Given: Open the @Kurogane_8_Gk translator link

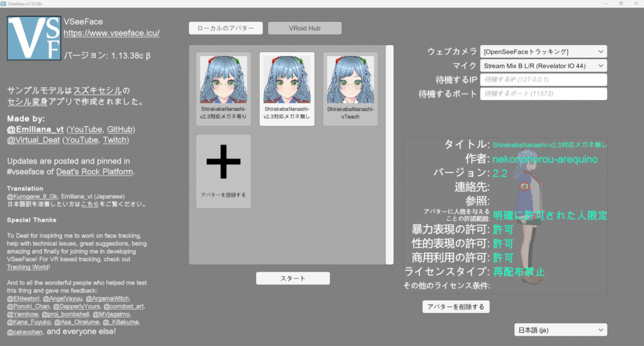Looking at the screenshot, I should (x=32, y=196).
